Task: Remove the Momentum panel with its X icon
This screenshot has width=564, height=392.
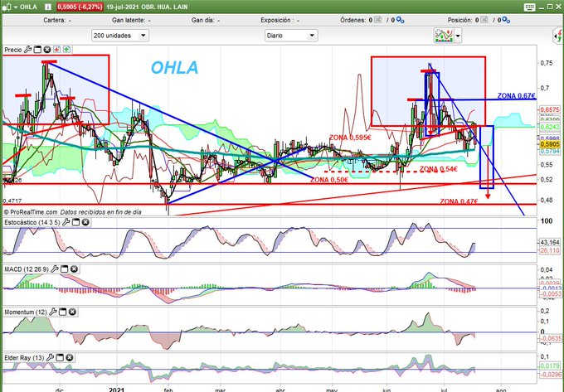Action: click(x=72, y=312)
